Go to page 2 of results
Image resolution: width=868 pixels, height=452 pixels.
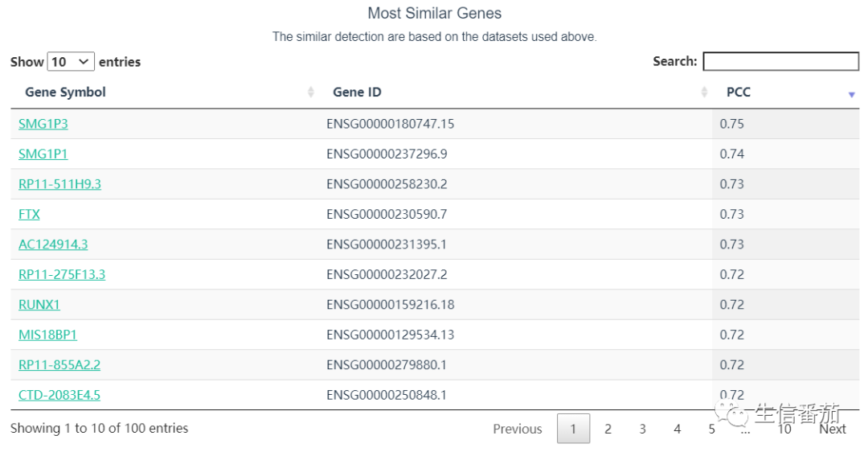(x=608, y=429)
